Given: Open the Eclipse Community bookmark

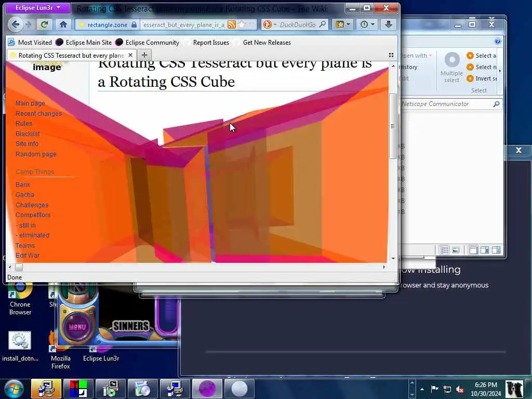Looking at the screenshot, I should (148, 43).
